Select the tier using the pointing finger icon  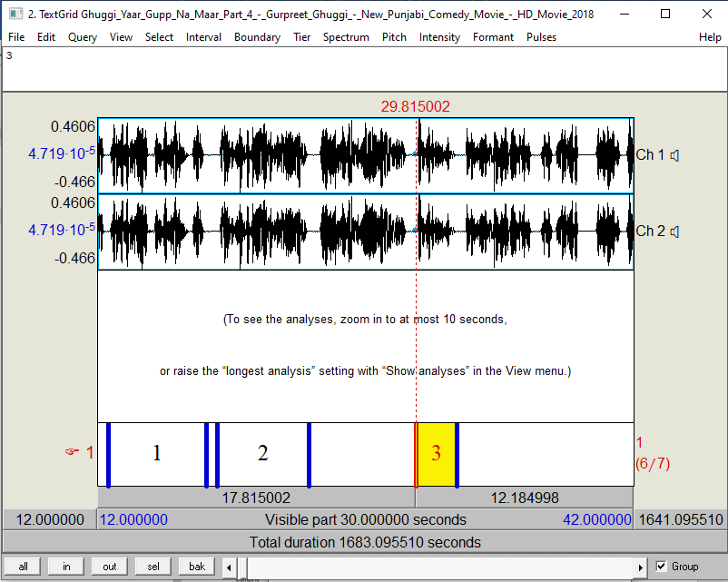click(x=70, y=452)
